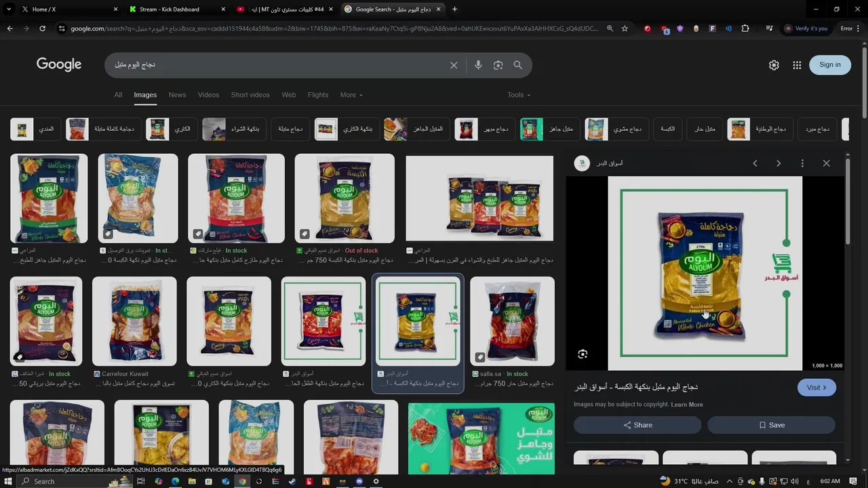Click the F extension icon in toolbar
This screenshot has height=488, width=868.
click(x=712, y=28)
